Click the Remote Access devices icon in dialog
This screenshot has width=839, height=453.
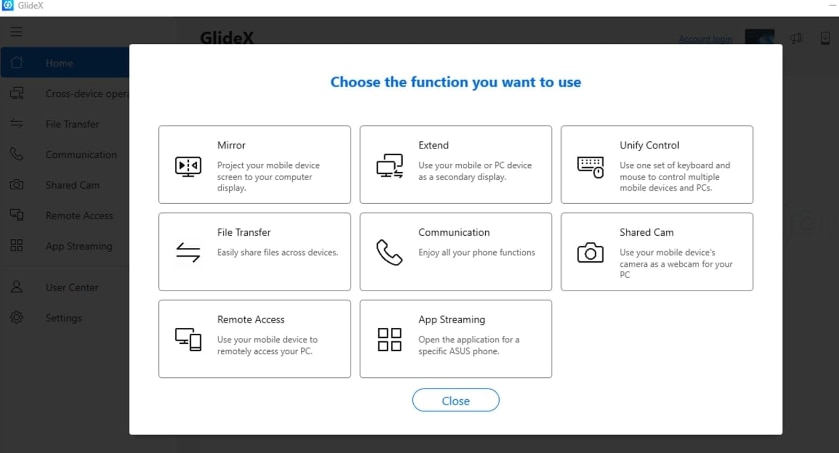pyautogui.click(x=188, y=340)
